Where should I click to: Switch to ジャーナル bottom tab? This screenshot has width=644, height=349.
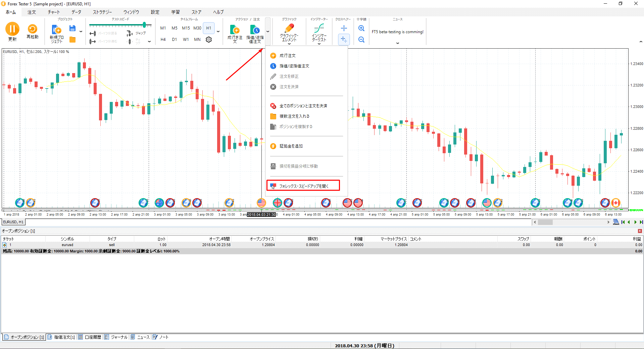tap(116, 337)
